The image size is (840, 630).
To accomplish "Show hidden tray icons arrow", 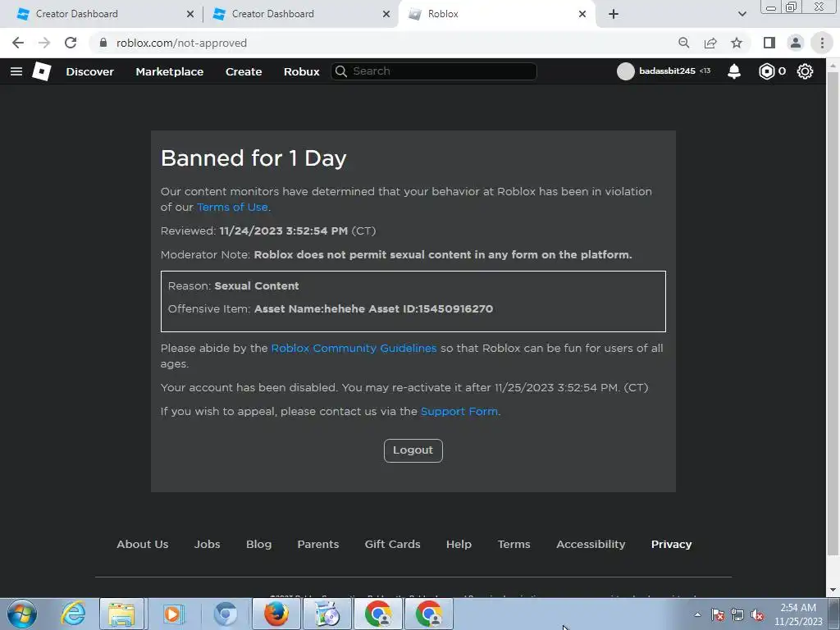I will (697, 615).
